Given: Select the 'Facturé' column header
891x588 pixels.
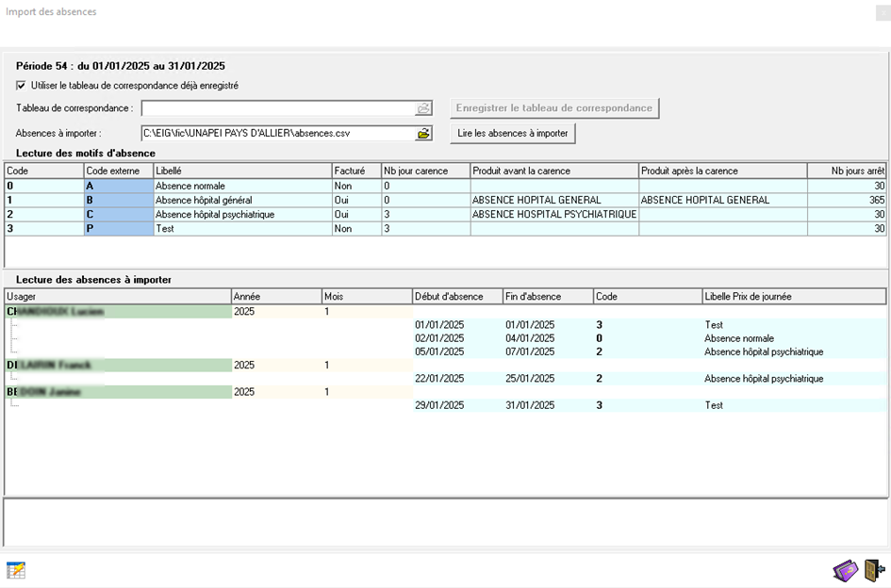Looking at the screenshot, I should tap(356, 171).
